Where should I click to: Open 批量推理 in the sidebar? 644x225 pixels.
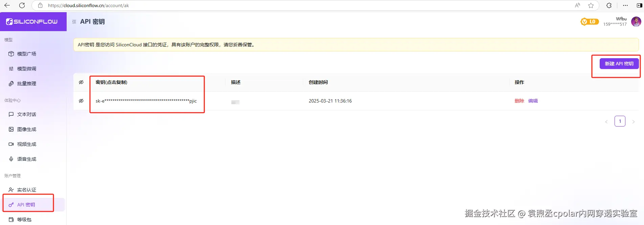(22, 84)
